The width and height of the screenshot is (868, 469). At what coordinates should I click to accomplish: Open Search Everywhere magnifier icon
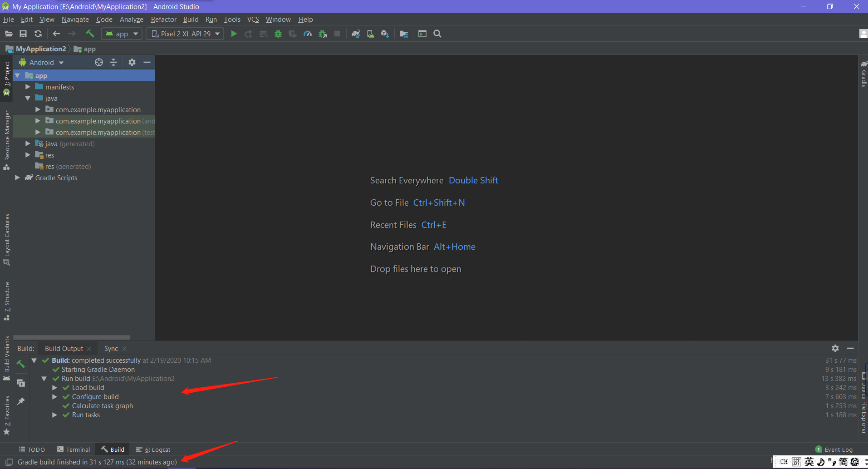point(437,34)
